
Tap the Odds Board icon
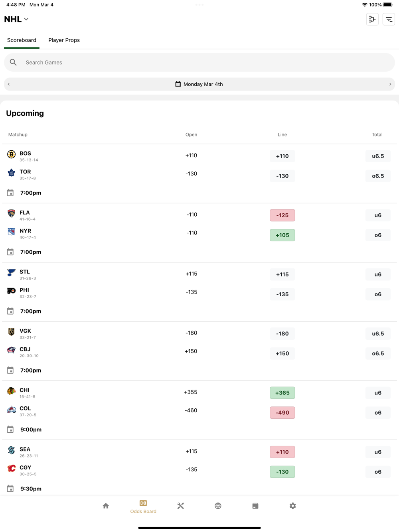pyautogui.click(x=143, y=506)
